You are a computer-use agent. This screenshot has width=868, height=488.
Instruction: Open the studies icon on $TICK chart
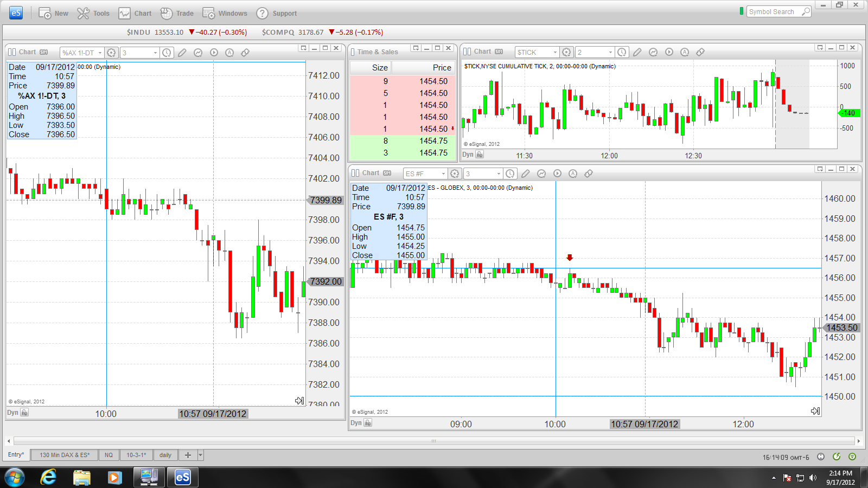[x=653, y=52]
